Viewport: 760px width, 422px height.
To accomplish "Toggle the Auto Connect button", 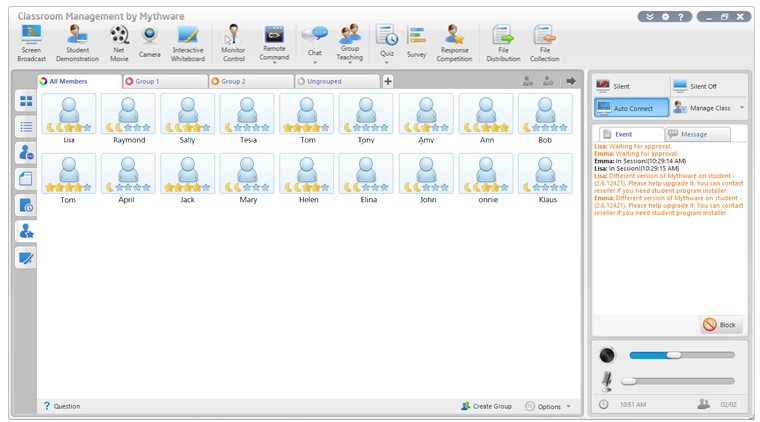I will point(630,107).
